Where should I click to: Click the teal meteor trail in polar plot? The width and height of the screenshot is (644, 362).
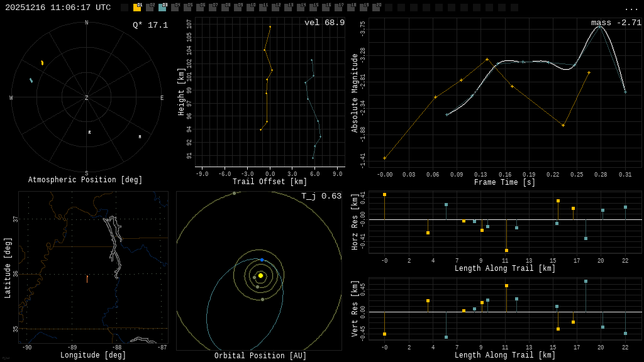coord(31,80)
